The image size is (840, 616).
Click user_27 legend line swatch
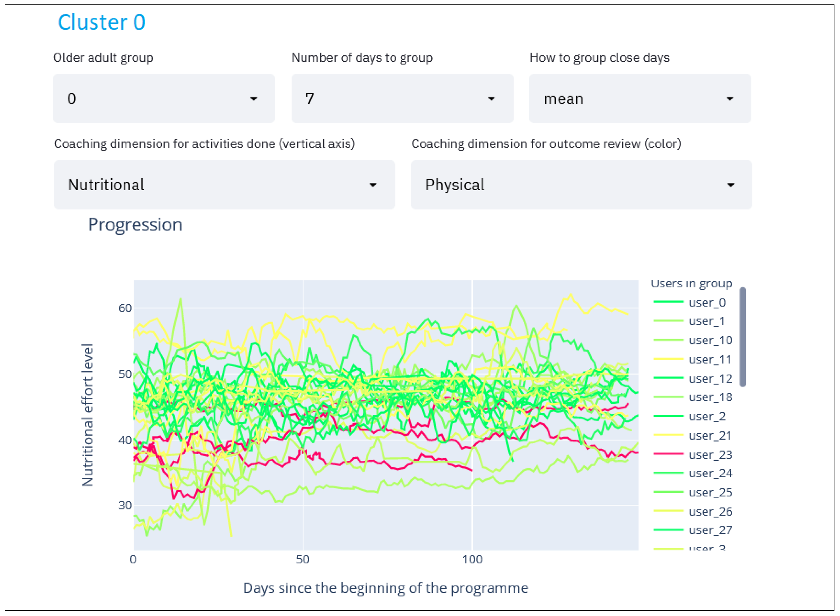(x=668, y=530)
